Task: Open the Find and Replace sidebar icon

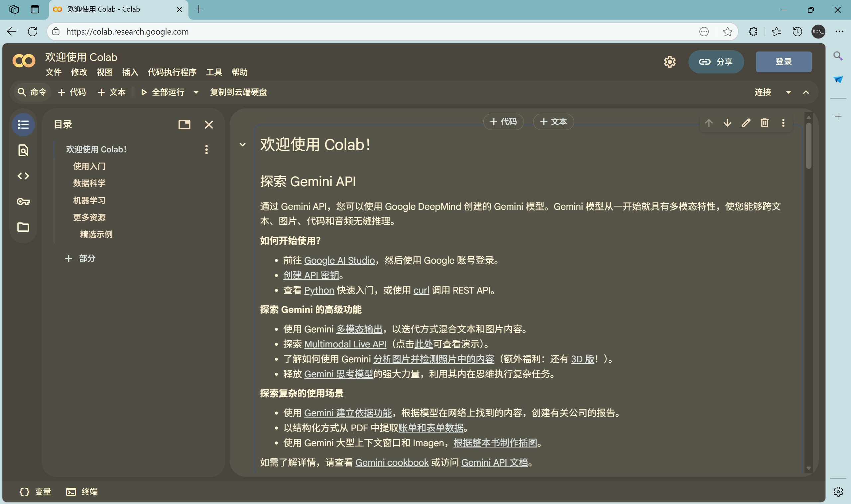Action: pos(23,150)
